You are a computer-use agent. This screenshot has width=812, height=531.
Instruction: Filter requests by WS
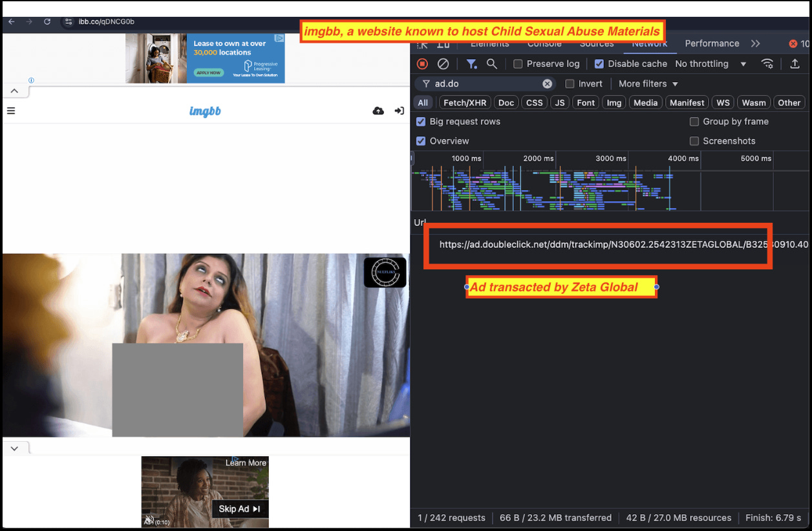coord(723,103)
